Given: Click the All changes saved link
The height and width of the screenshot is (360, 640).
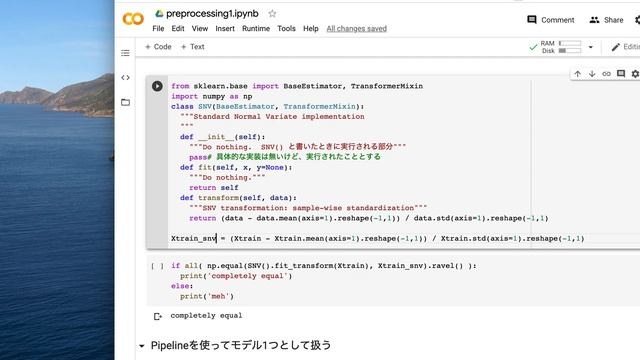Looking at the screenshot, I should (356, 29).
